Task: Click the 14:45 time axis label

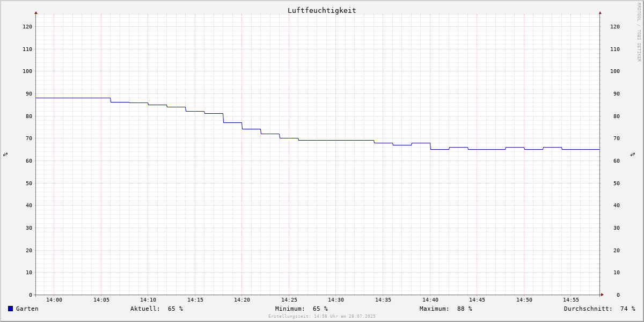Action: coord(477,299)
